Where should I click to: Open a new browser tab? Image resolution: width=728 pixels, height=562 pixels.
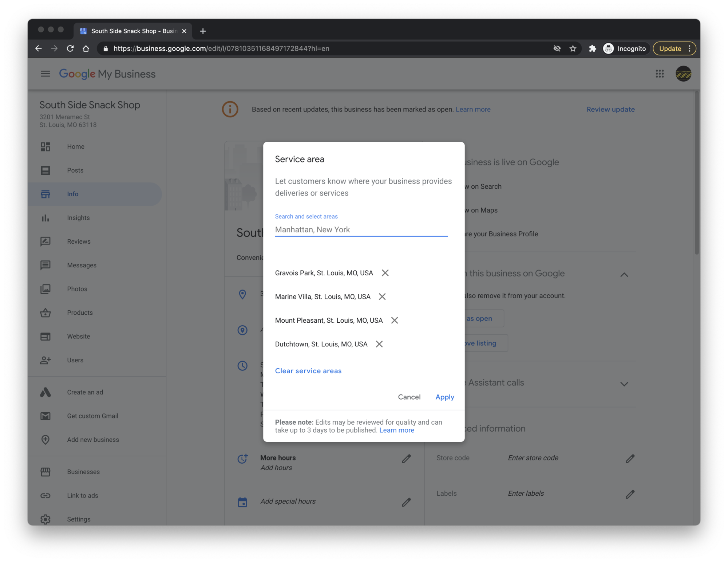pos(203,31)
